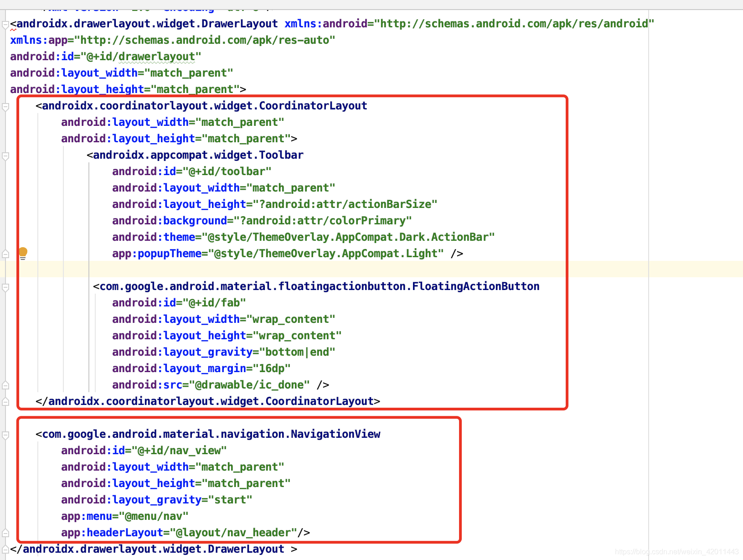Click the app:menu "@menu/nav" value
Image resolution: width=743 pixels, height=560 pixels.
pos(154,516)
